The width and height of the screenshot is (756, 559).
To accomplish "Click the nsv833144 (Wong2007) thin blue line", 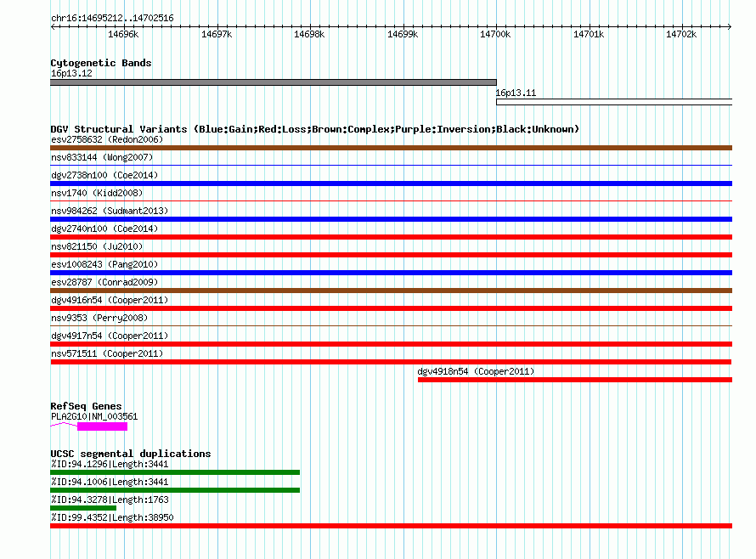I will [x=391, y=166].
